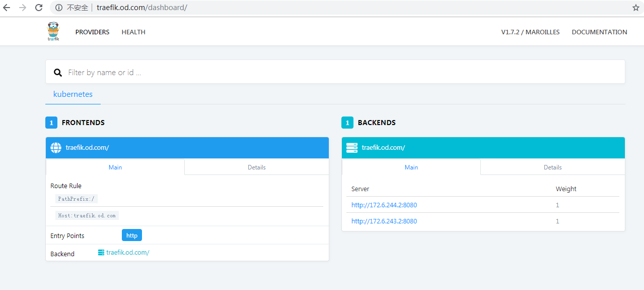Select the kubernetes provider tab
644x290 pixels.
pyautogui.click(x=73, y=94)
